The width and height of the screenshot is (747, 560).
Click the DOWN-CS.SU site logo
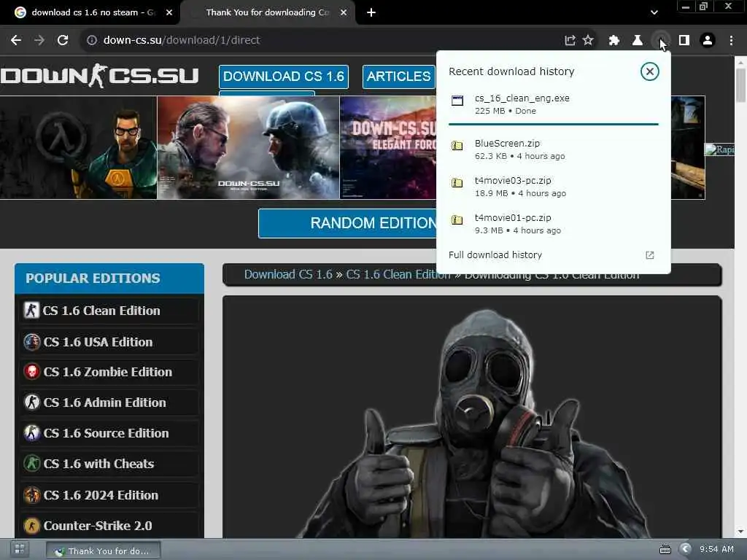pyautogui.click(x=99, y=76)
